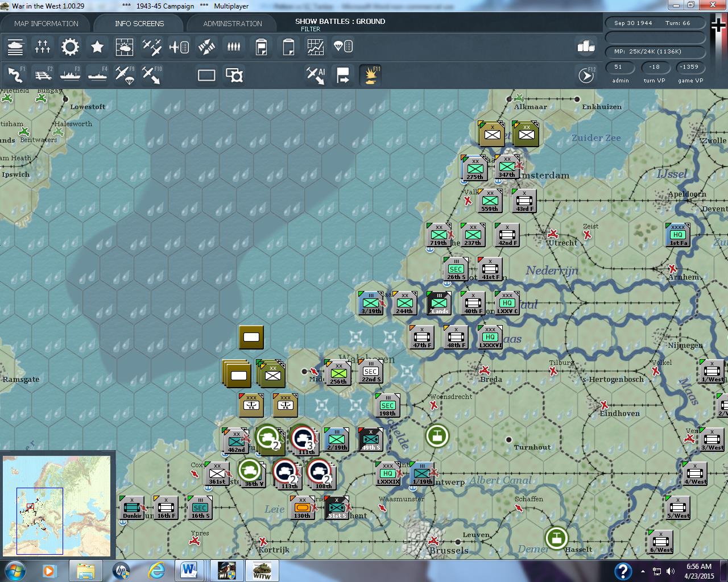Select the 559th division counter
Screen dimensions: 728x582
pos(490,201)
